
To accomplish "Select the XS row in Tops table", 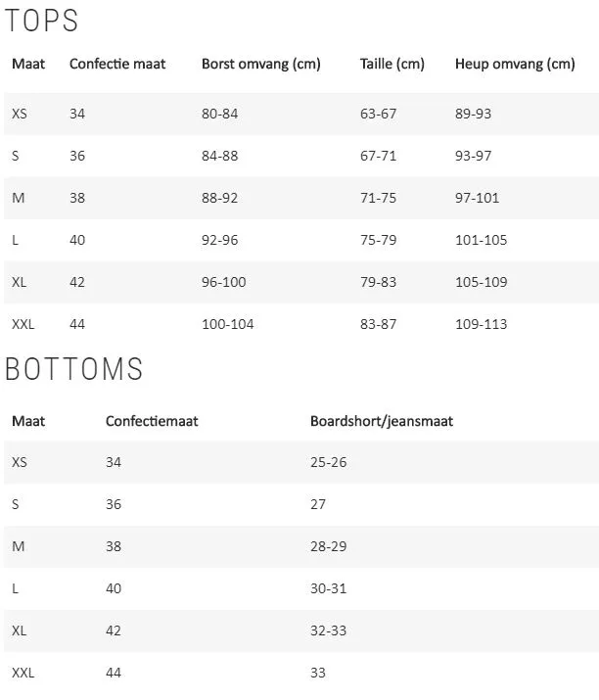I will 301,114.
